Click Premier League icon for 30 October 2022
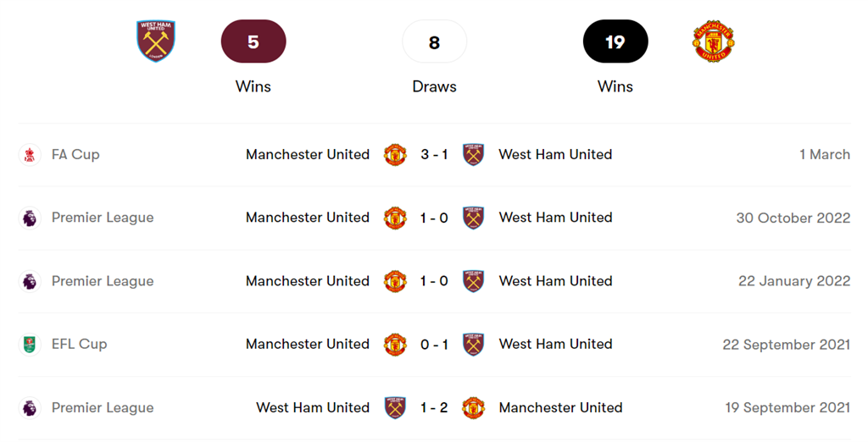This screenshot has height=442, width=868. pos(30,218)
